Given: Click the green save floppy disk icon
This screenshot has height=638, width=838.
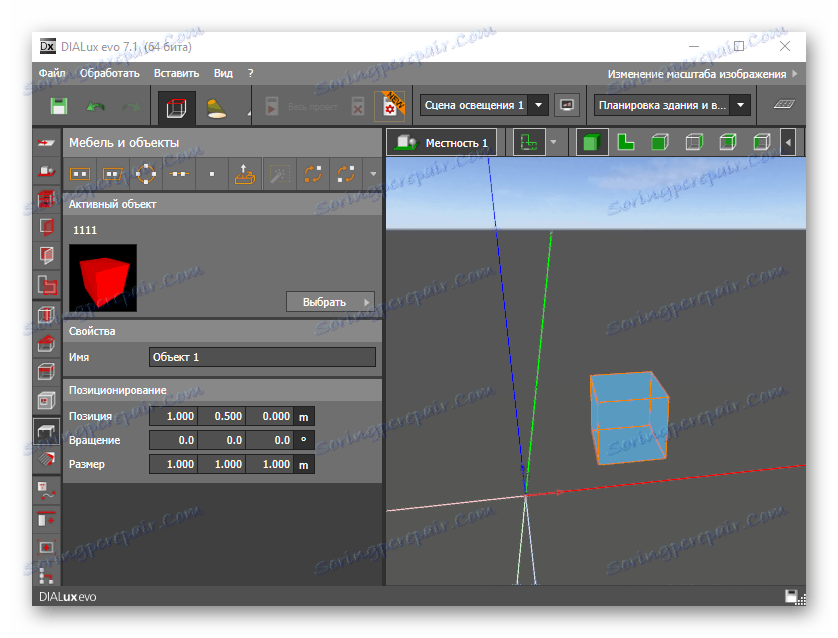Looking at the screenshot, I should tap(59, 106).
